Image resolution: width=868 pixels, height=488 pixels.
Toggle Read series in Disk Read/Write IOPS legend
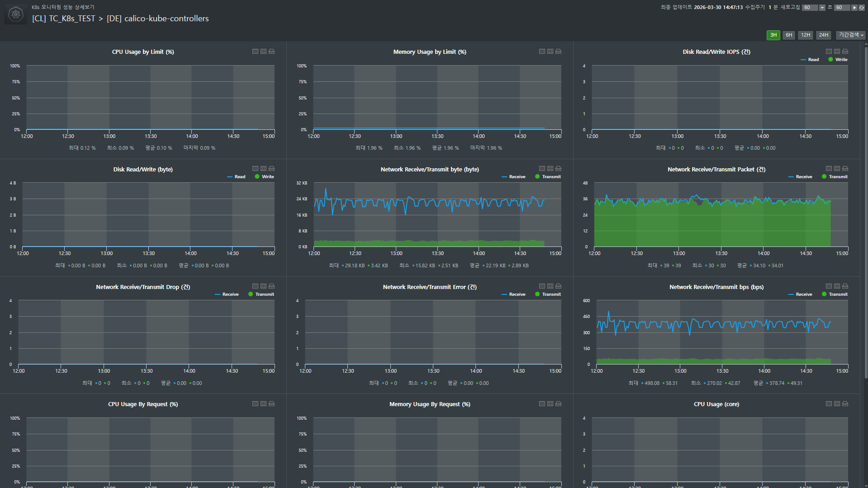[x=810, y=60]
